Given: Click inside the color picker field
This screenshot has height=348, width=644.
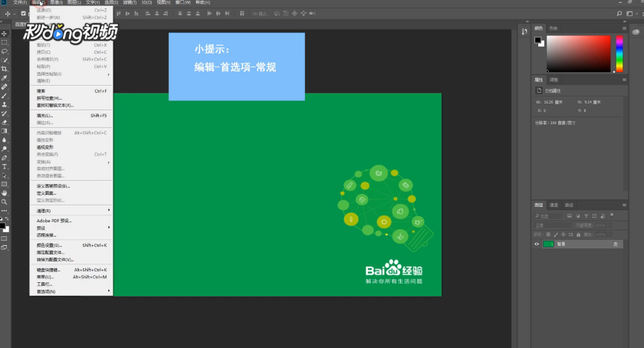Looking at the screenshot, I should 578,54.
